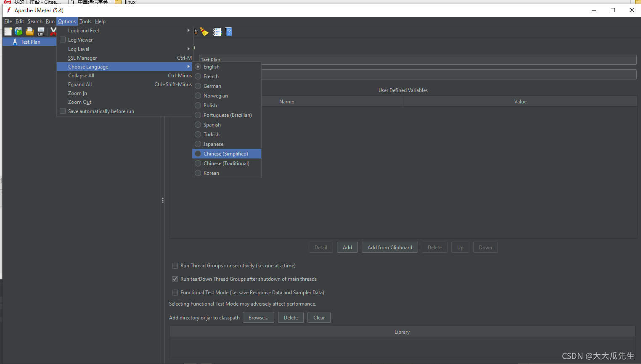
Task: Select Test Plan tree node
Action: (29, 42)
